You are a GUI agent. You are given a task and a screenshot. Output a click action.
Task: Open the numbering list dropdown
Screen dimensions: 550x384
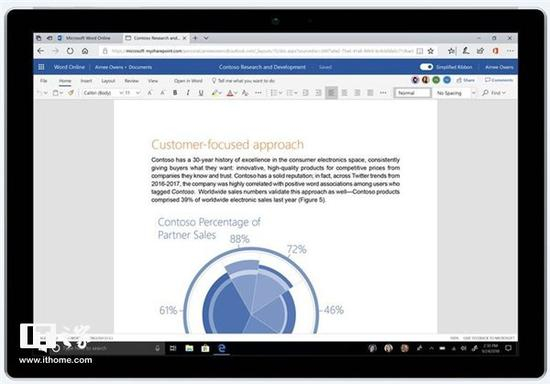296,93
